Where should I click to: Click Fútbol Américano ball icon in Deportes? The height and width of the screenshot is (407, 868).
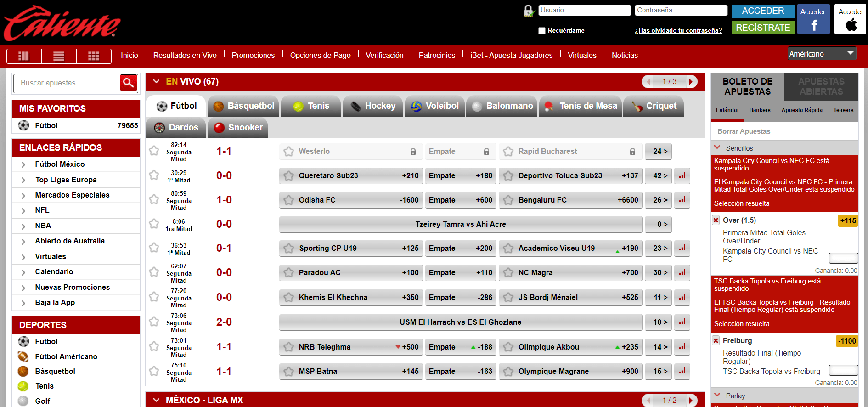pyautogui.click(x=23, y=356)
